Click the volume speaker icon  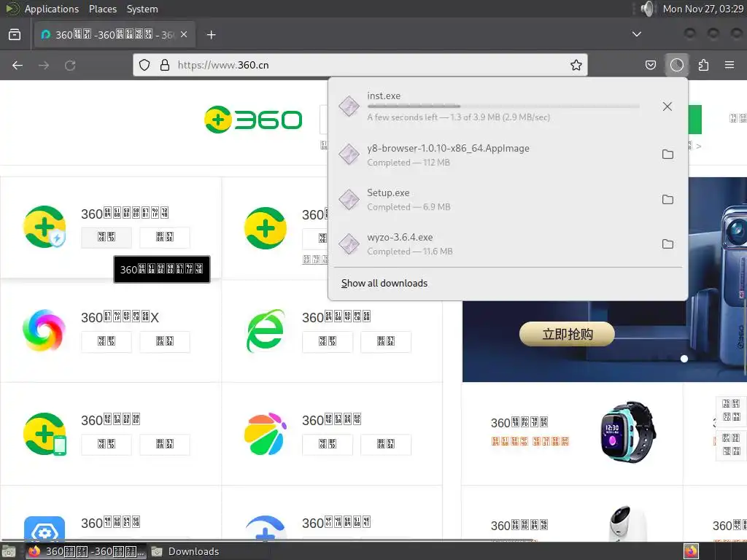coord(646,9)
